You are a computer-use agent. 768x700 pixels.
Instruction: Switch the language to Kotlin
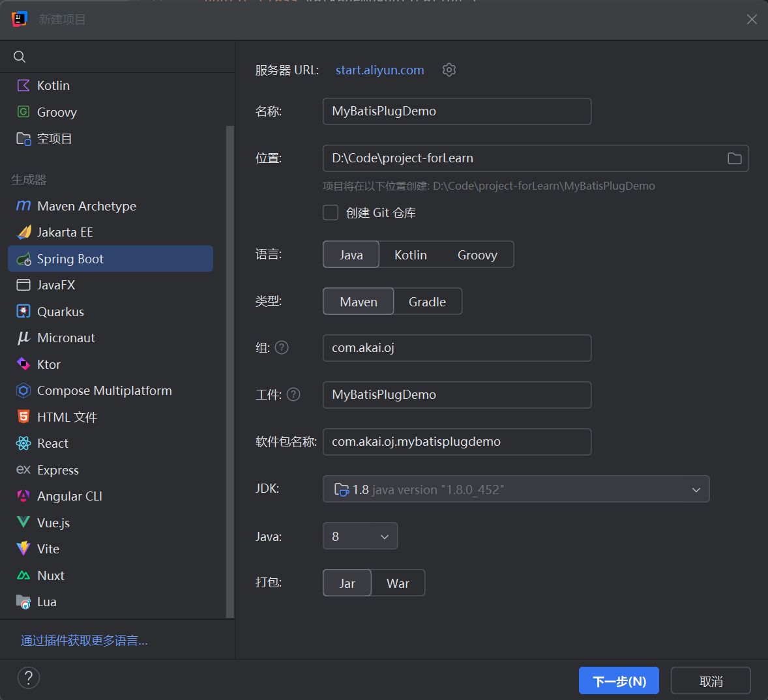(x=410, y=255)
